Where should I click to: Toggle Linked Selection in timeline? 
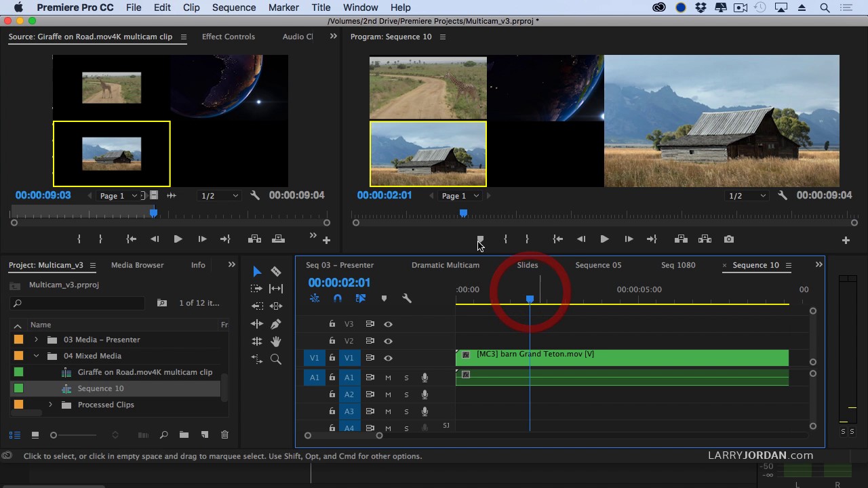pyautogui.click(x=361, y=298)
